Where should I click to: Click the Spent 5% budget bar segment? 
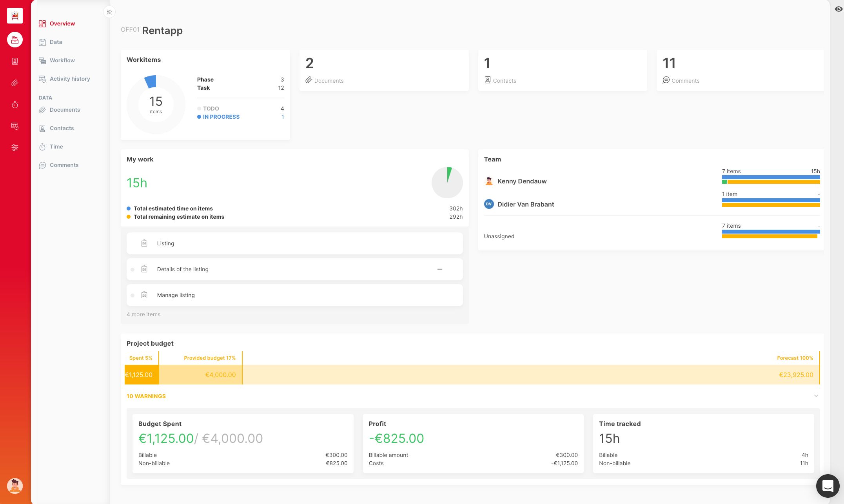(x=142, y=375)
